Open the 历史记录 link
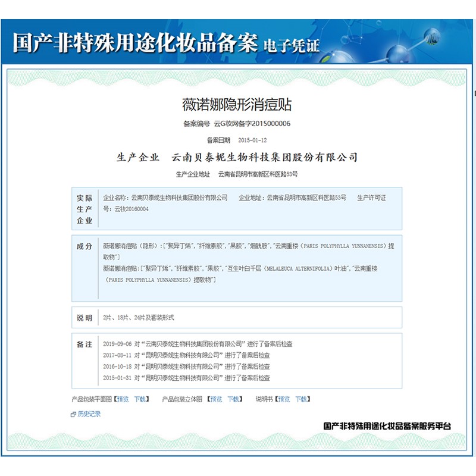476x476 pixels. (x=89, y=414)
